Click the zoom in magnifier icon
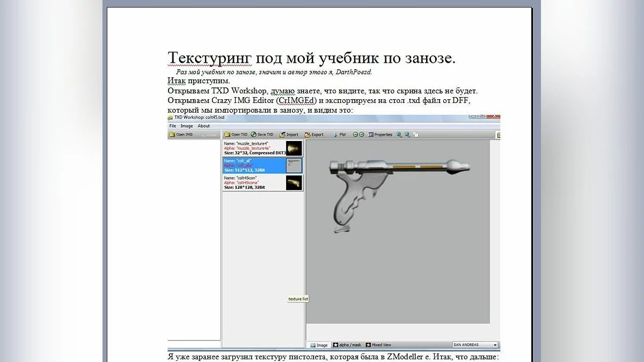This screenshot has width=644, height=362. pyautogui.click(x=400, y=135)
